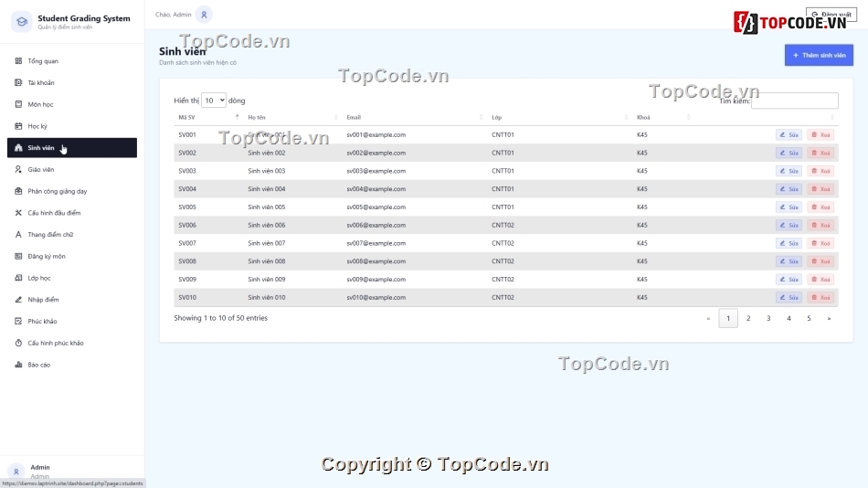
Task: Open Đăng ký môn menu item
Action: (x=47, y=257)
